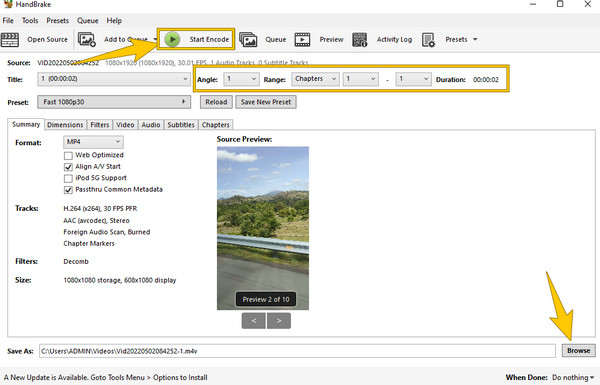The height and width of the screenshot is (385, 600).
Task: Click the source preview thumbnail
Action: [x=263, y=228]
